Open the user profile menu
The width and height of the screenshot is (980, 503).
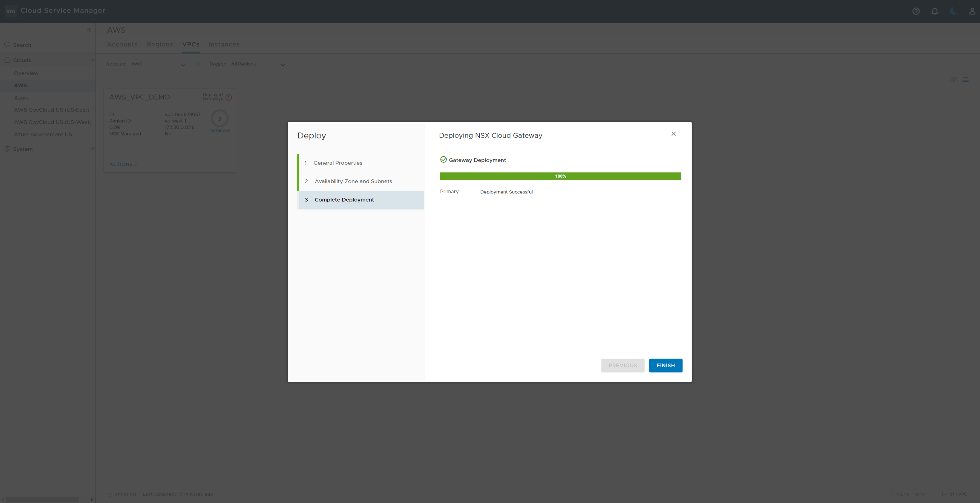pyautogui.click(x=972, y=11)
